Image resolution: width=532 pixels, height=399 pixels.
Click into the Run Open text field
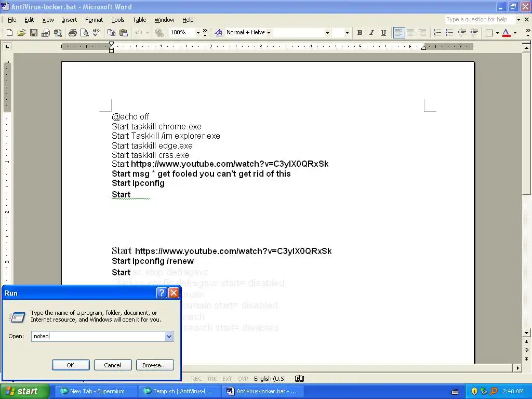[98, 336]
